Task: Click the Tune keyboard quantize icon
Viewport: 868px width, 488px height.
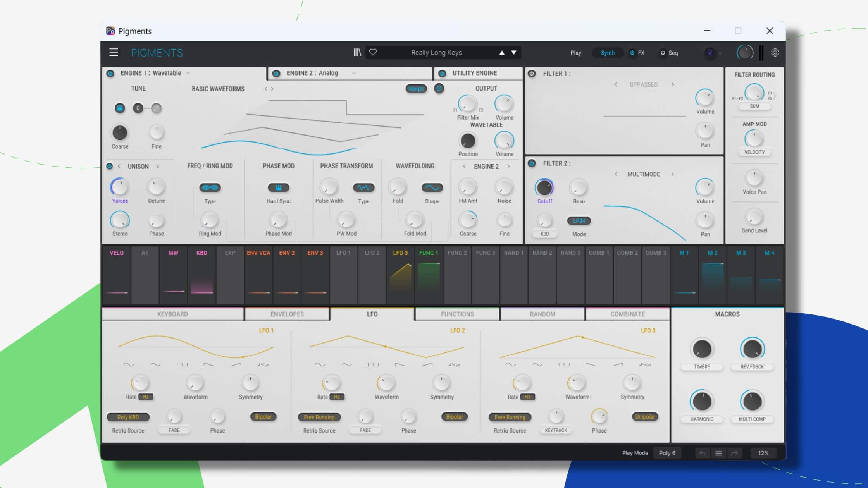Action: [120, 108]
